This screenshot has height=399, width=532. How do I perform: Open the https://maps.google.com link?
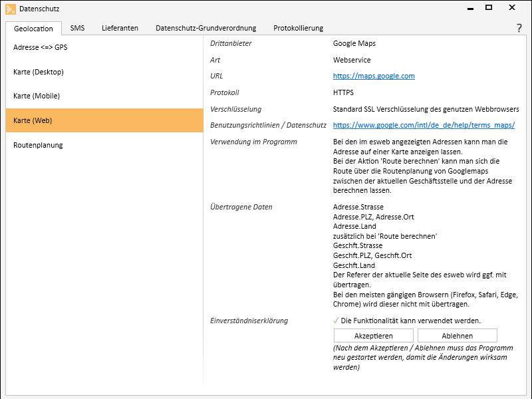pos(374,76)
